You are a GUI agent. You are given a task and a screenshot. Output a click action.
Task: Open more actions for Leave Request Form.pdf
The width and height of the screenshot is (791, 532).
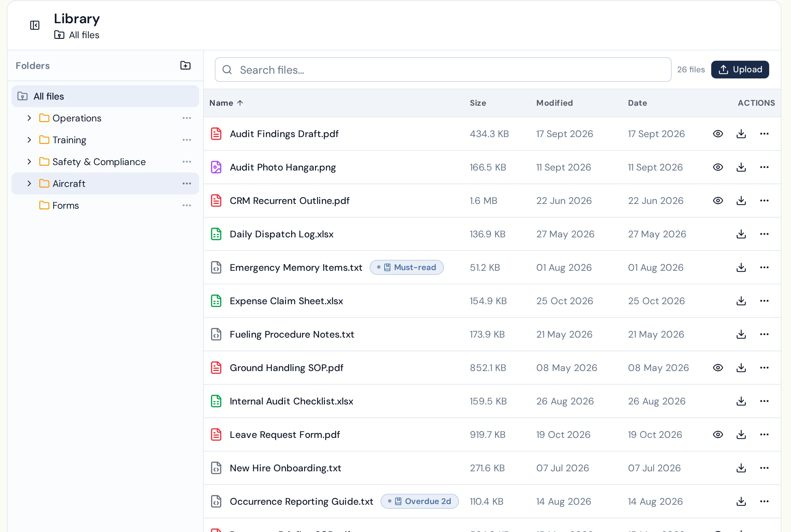pyautogui.click(x=764, y=434)
